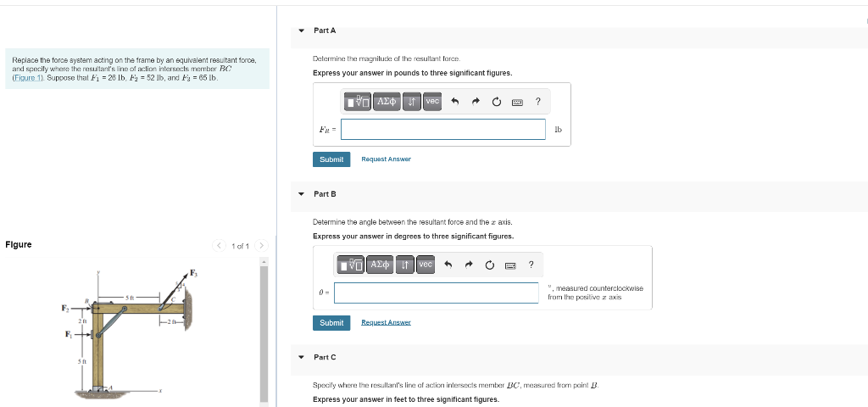Click subscript/superscript arrows button in Part B
Screen dimensions: 868x407
point(405,265)
